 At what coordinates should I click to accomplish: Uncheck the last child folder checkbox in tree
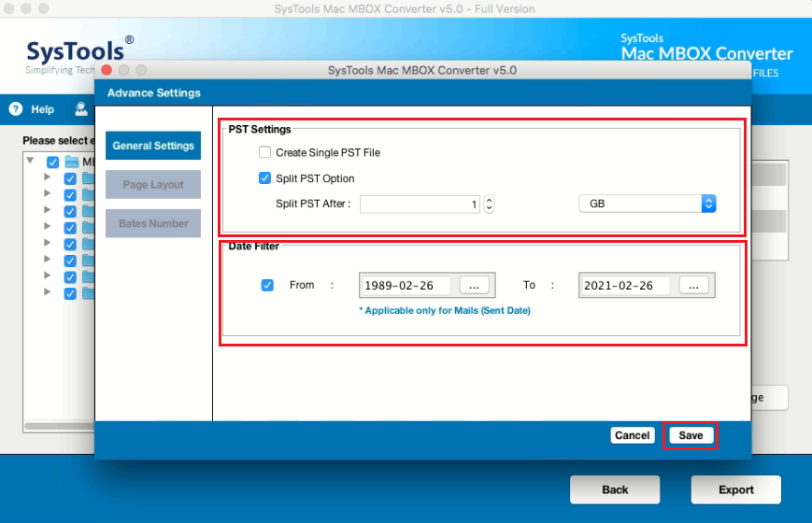70,293
